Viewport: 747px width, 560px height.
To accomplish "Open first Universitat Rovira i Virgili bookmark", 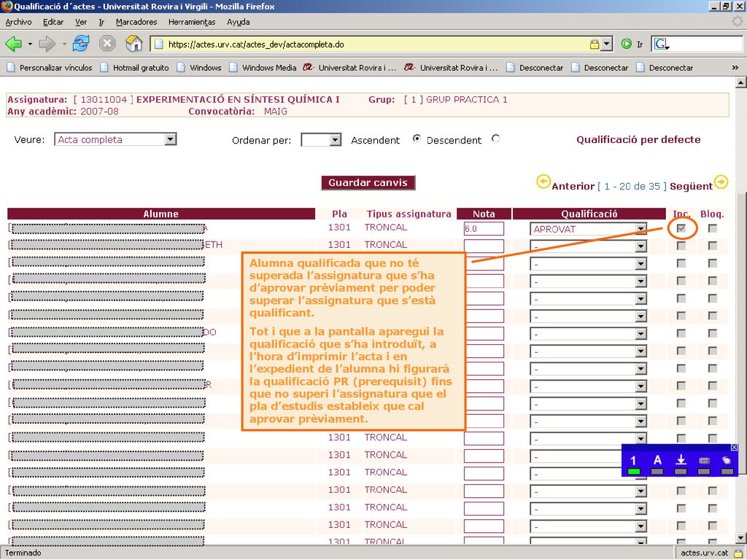I will (349, 68).
